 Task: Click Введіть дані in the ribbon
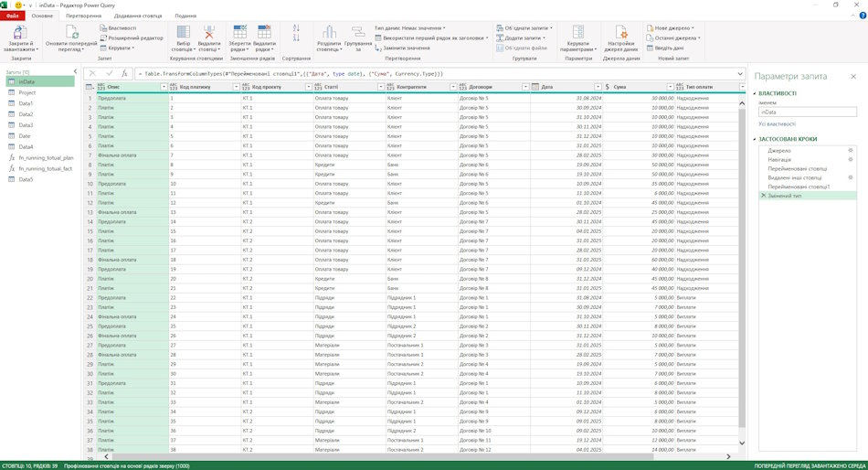pos(665,48)
